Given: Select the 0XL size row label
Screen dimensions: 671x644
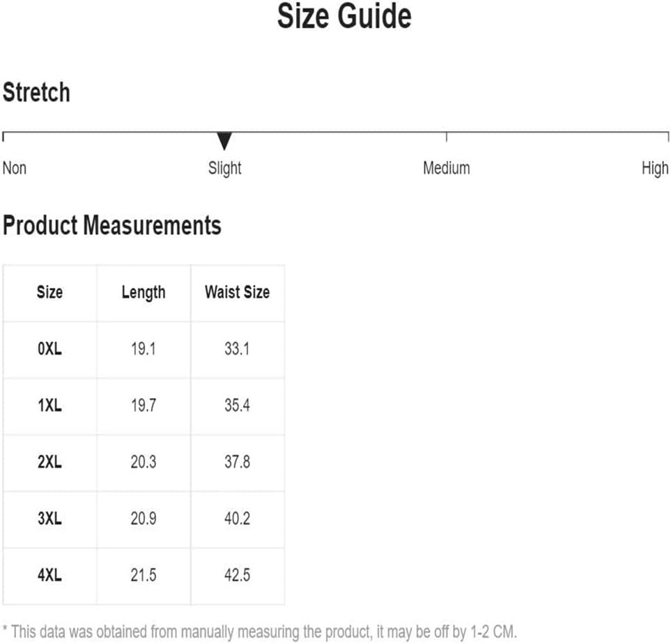Looking at the screenshot, I should (49, 349).
